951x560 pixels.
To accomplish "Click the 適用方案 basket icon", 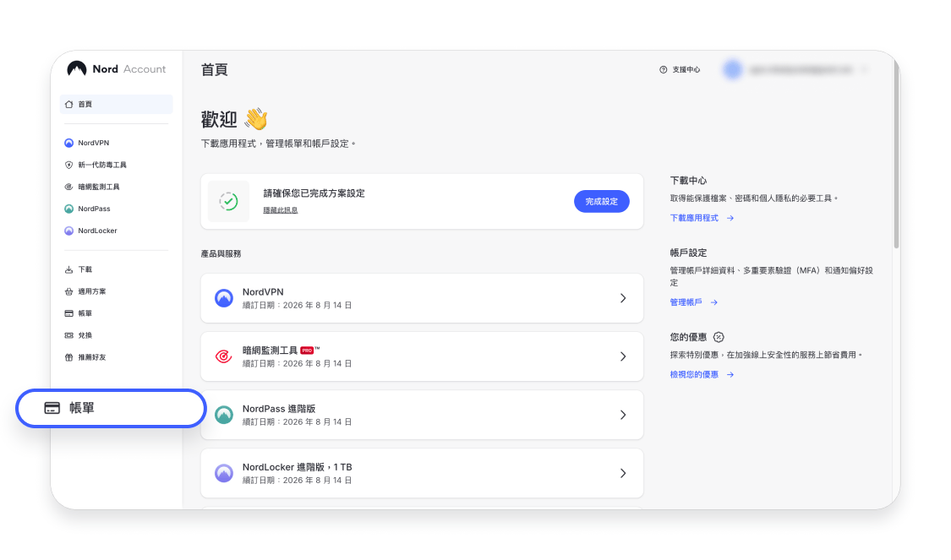I will [68, 291].
